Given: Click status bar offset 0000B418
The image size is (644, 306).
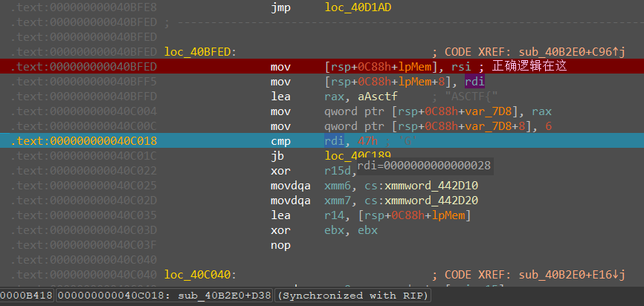Looking at the screenshot, I should (27, 296).
